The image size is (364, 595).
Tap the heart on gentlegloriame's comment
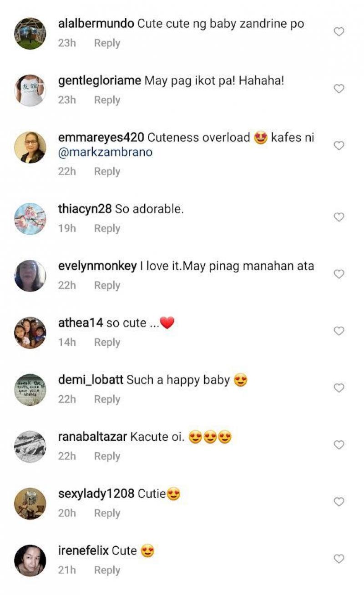point(339,89)
